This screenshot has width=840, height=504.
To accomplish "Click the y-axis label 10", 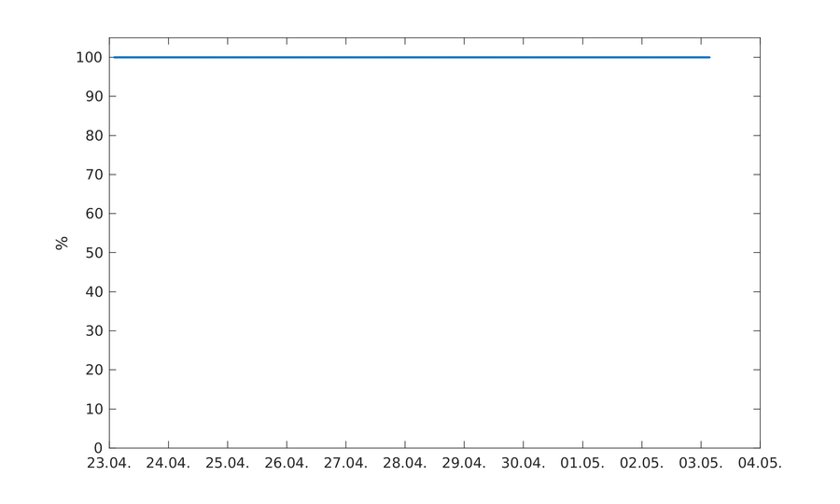I will 93,409.
